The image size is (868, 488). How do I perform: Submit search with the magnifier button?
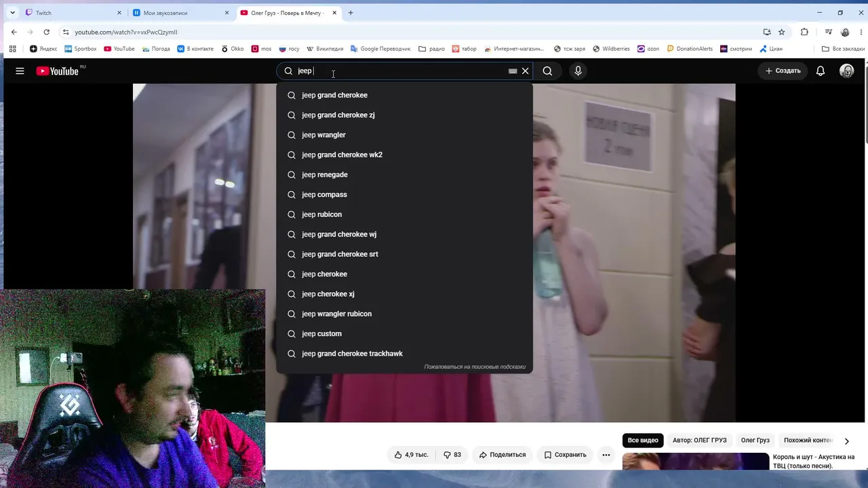pyautogui.click(x=547, y=71)
